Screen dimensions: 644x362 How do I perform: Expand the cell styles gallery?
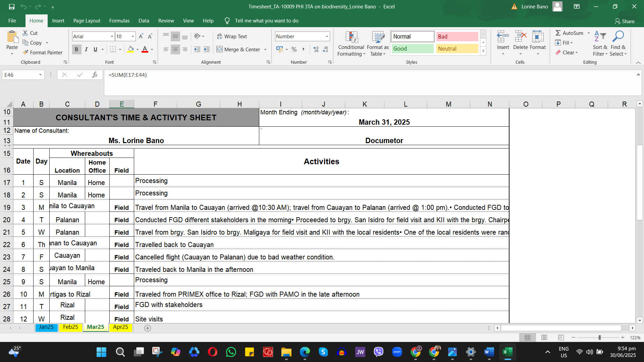pos(483,51)
